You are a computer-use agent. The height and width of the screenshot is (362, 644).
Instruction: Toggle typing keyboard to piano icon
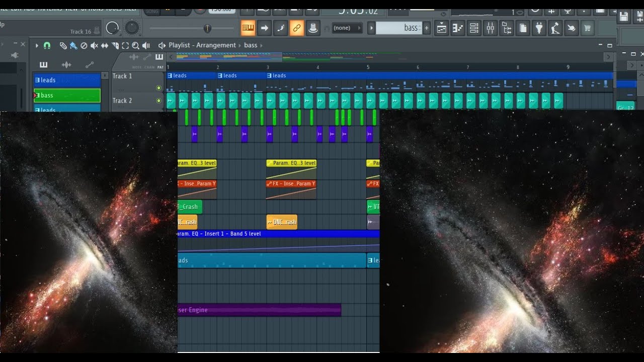248,28
